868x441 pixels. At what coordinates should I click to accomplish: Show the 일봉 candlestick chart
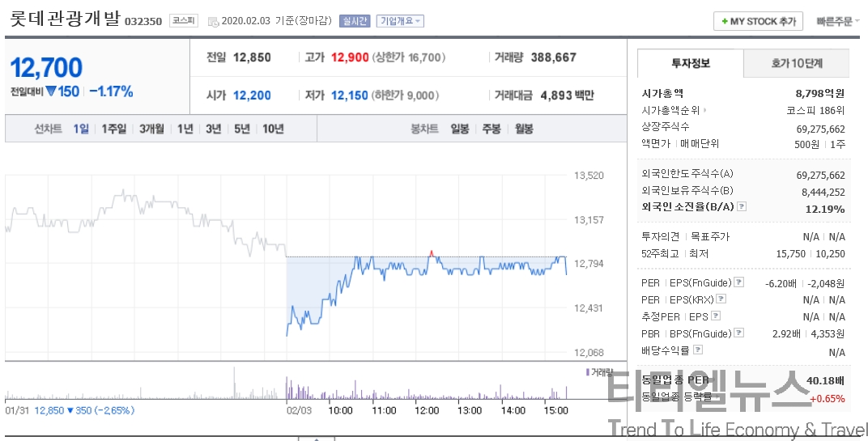459,129
